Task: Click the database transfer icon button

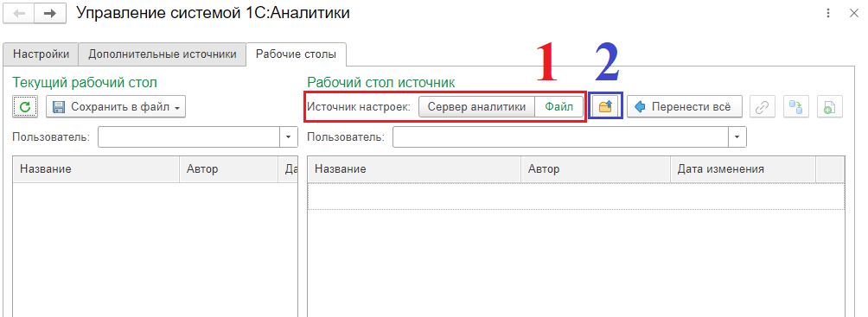Action: (796, 107)
